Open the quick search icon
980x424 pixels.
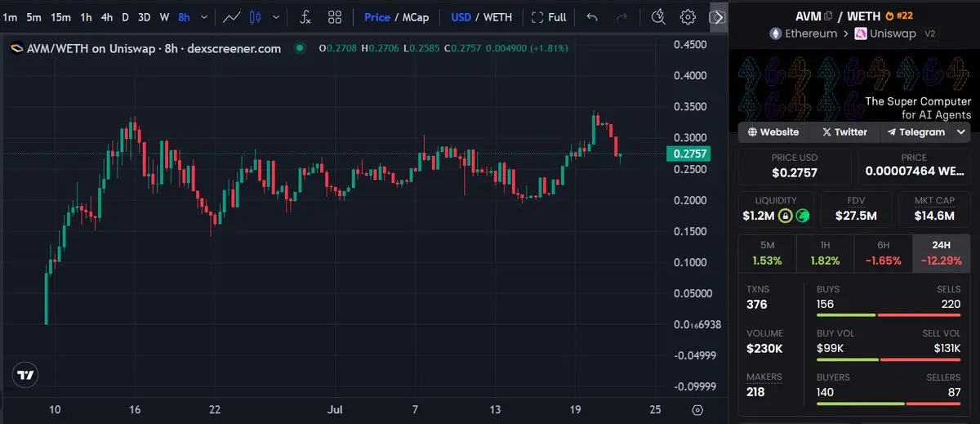[658, 16]
